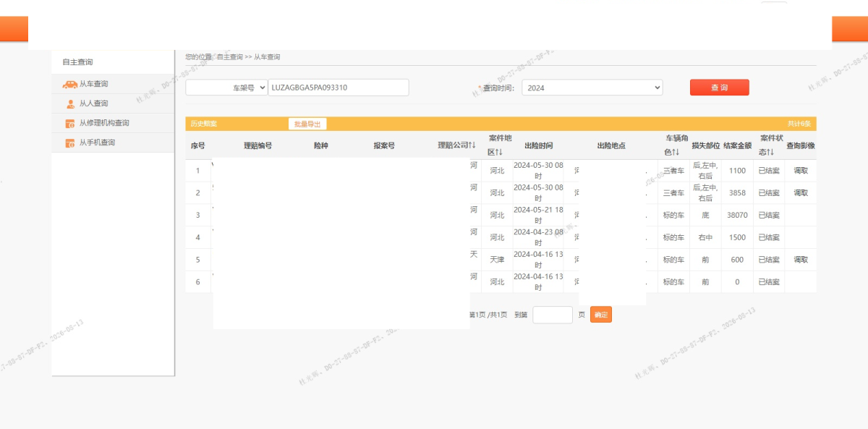The height and width of the screenshot is (429, 868).
Task: Click the settlement amount 3858
Action: pos(737,193)
